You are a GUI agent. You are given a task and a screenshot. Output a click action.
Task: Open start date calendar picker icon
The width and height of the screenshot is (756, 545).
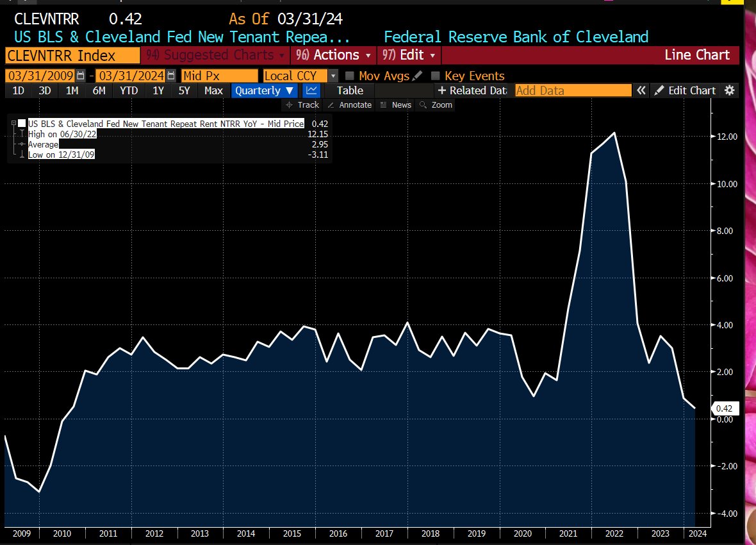[81, 76]
